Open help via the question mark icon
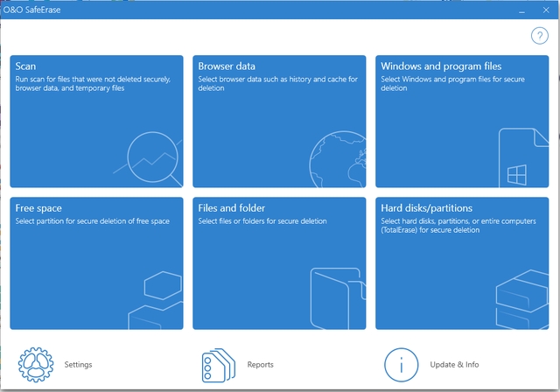Viewport: 560px width, 392px height. coord(539,36)
